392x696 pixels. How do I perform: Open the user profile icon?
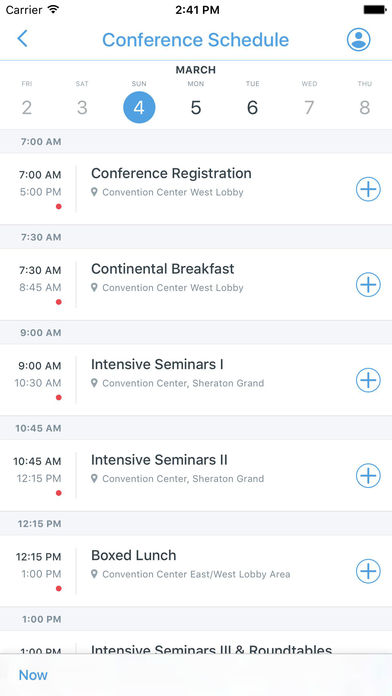tap(359, 40)
